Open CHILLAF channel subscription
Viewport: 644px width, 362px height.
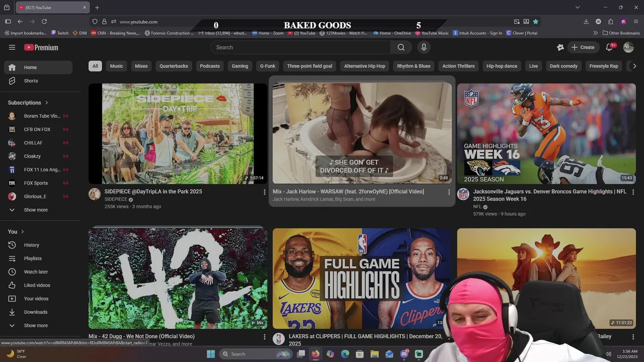pyautogui.click(x=38, y=143)
